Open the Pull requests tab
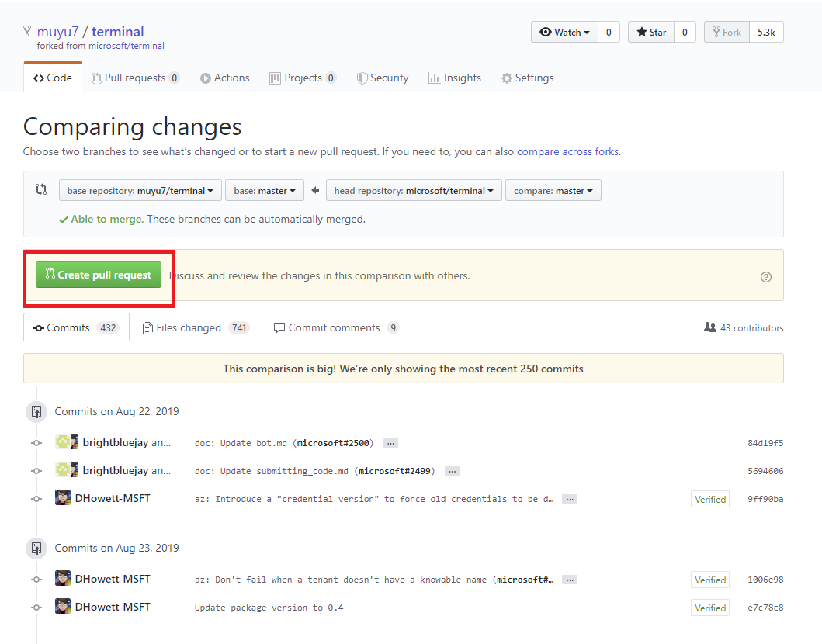The height and width of the screenshot is (644, 822). tap(135, 78)
